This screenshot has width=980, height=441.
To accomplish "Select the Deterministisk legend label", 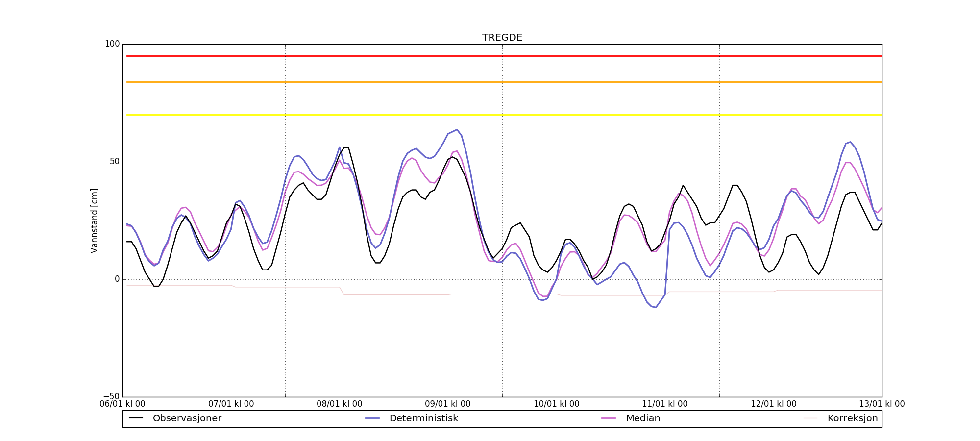I will (x=423, y=418).
